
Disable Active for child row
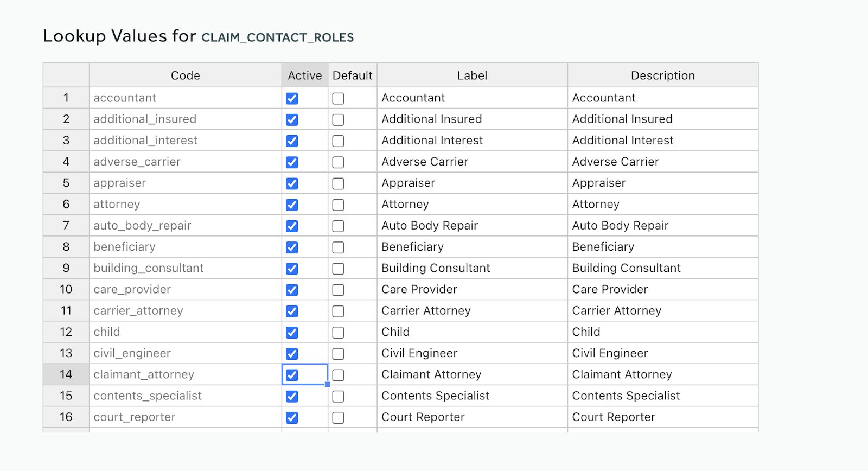[x=292, y=332]
